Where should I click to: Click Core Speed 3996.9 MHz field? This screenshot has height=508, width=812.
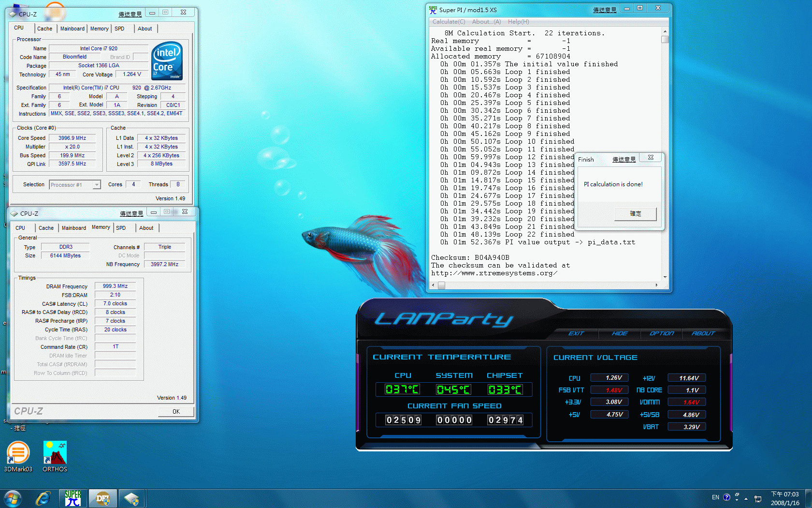pos(72,138)
